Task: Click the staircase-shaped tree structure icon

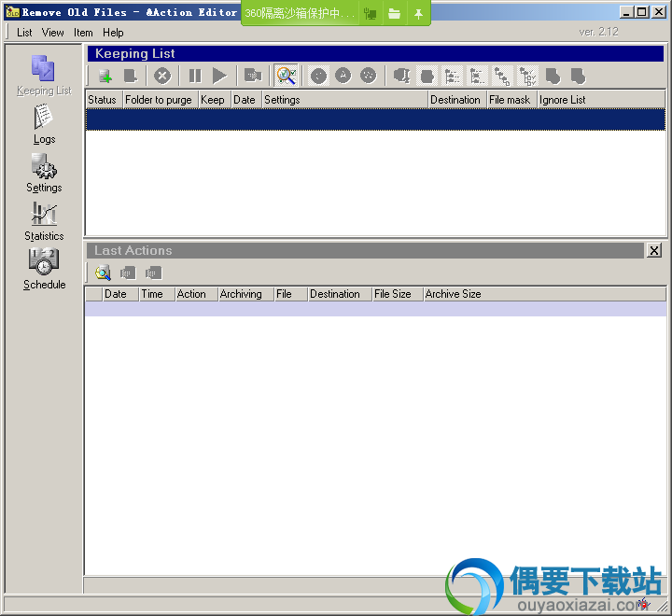Action: coord(502,77)
